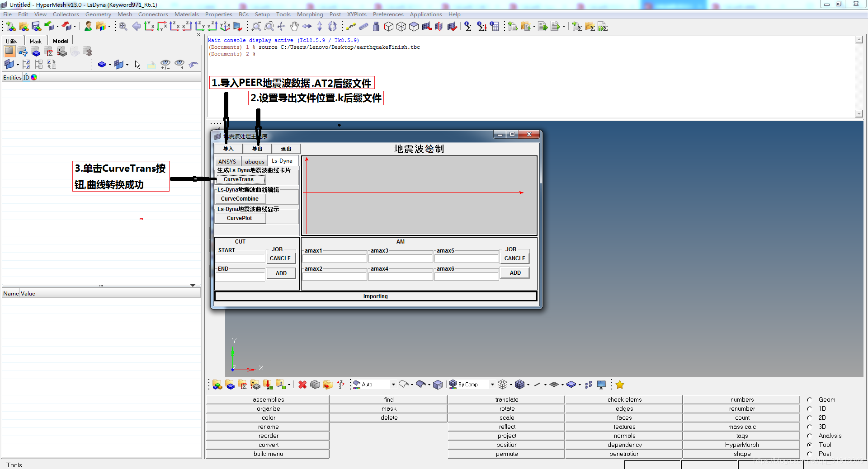The image size is (868, 469).
Task: Click the calculator info icon in toolbar
Action: pos(495,27)
